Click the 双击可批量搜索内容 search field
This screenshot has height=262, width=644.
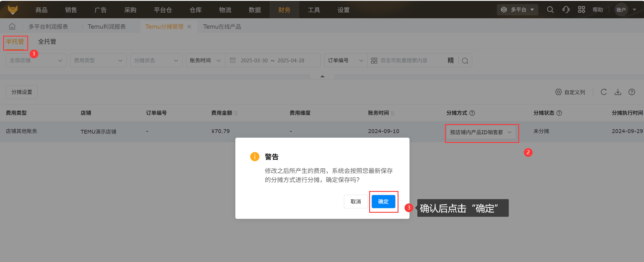click(x=404, y=60)
